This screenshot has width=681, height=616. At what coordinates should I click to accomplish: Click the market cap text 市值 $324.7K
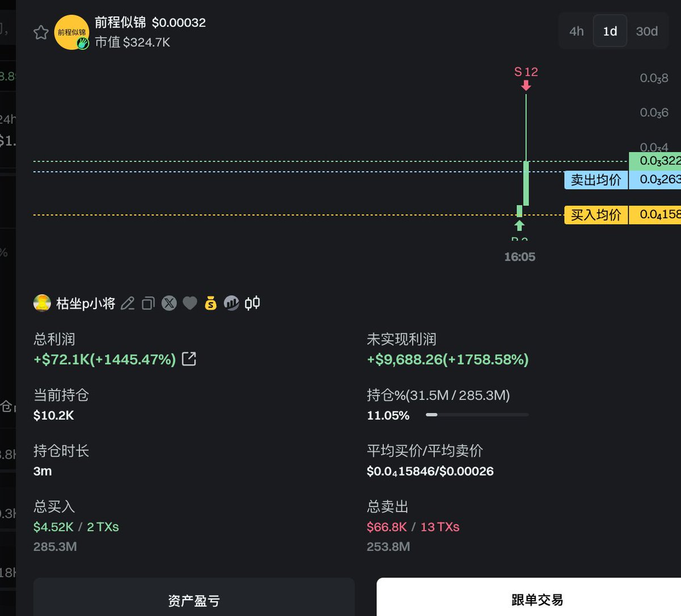(x=132, y=43)
